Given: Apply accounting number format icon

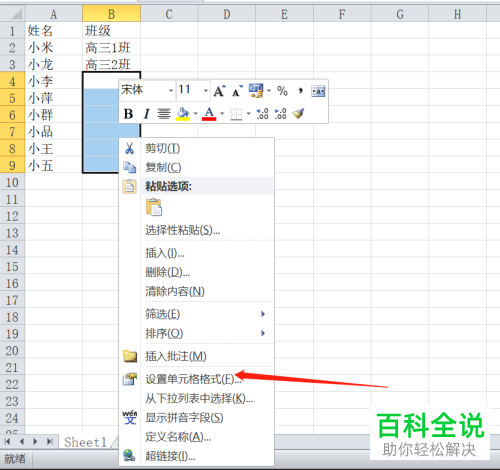Looking at the screenshot, I should click(x=256, y=91).
